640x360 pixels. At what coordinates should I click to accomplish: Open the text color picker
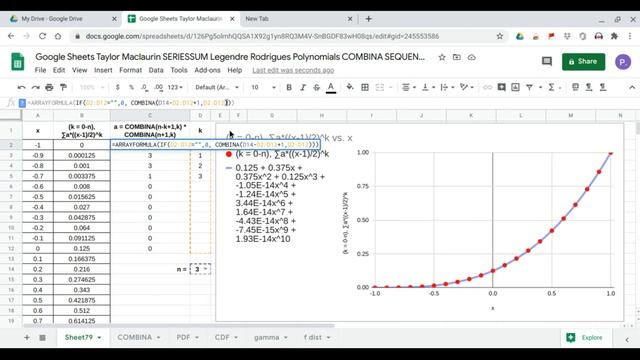(x=331, y=87)
